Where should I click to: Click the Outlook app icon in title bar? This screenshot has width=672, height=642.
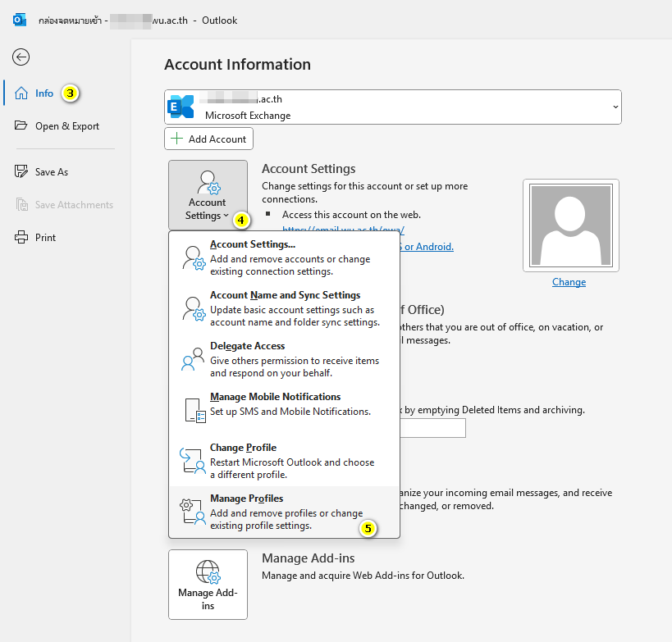tap(20, 20)
